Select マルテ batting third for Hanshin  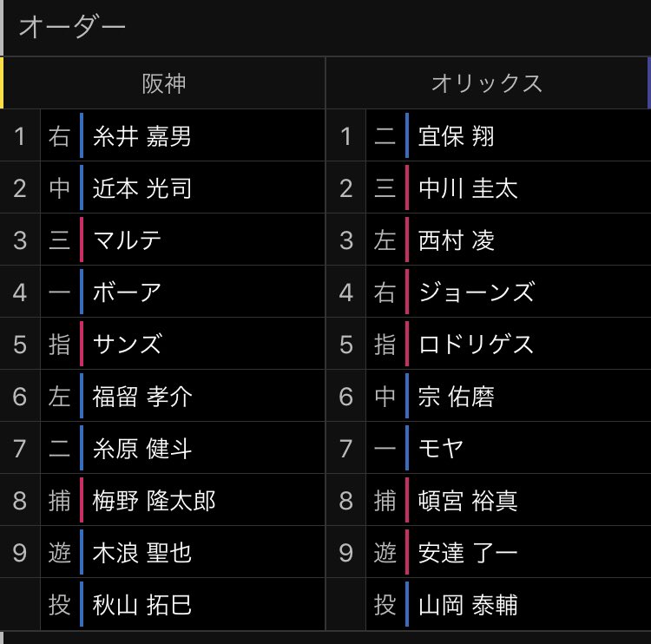(162, 240)
